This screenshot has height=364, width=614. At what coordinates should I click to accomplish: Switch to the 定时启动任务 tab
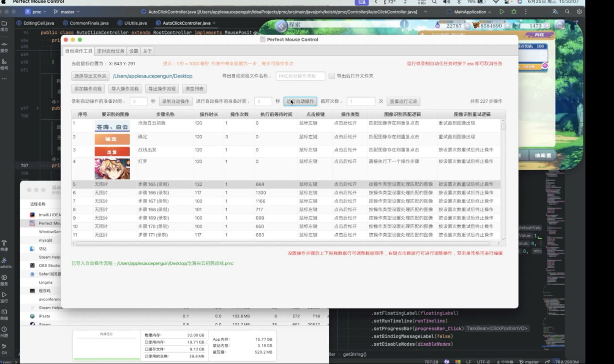tap(110, 51)
